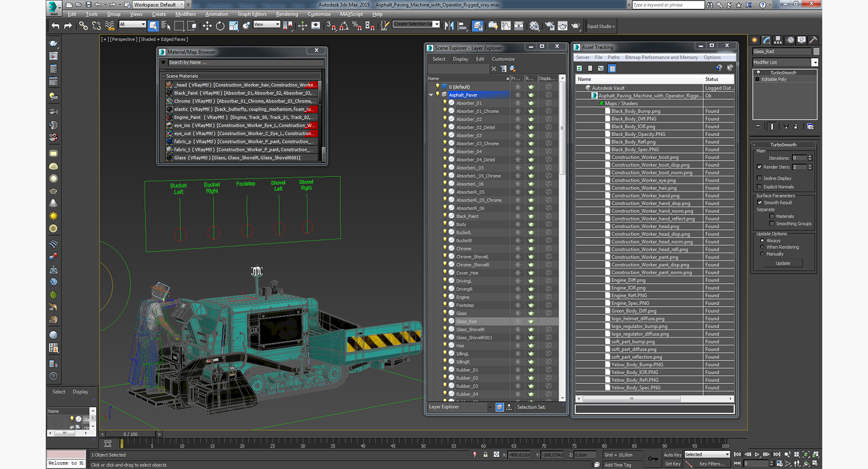Image resolution: width=868 pixels, height=469 pixels.
Task: Click Pin Stack icon below modifier stack
Action: (x=758, y=126)
